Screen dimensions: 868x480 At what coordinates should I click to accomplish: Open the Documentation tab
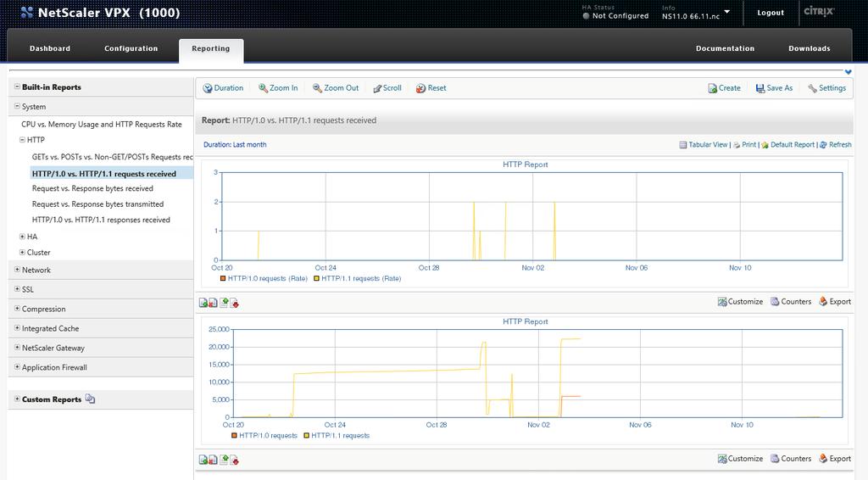pyautogui.click(x=726, y=48)
